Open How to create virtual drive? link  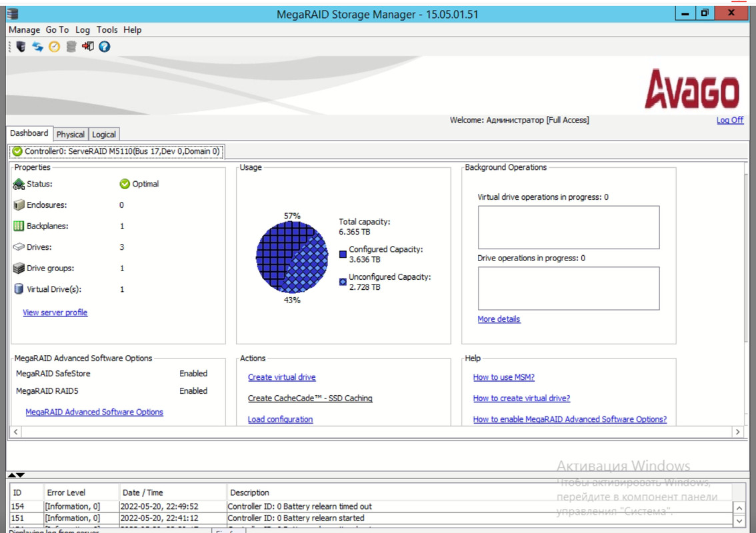(522, 398)
